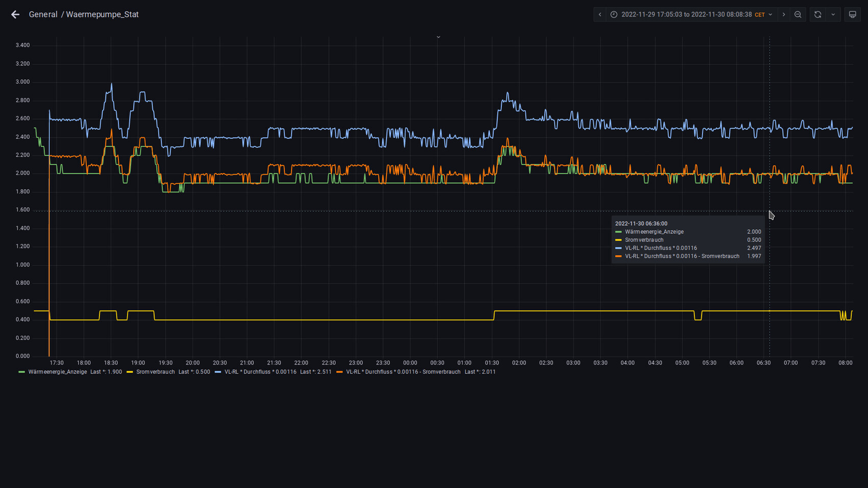Refresh the dashboard
Viewport: 868px width, 488px height.
pyautogui.click(x=817, y=14)
